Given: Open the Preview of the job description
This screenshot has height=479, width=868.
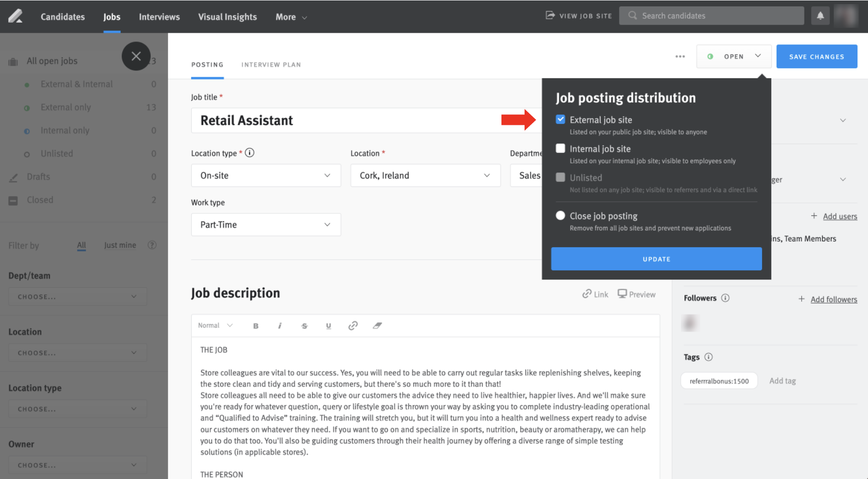Looking at the screenshot, I should [636, 294].
